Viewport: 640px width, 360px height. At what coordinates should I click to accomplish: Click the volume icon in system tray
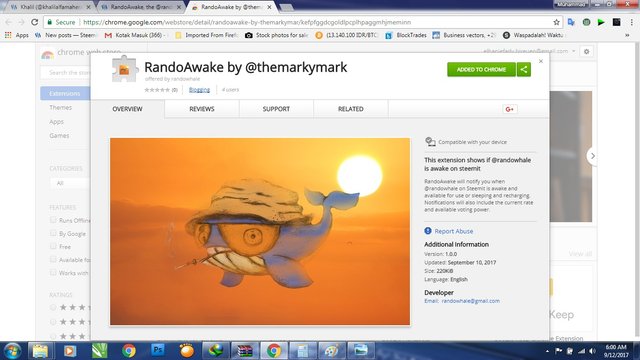coord(593,351)
